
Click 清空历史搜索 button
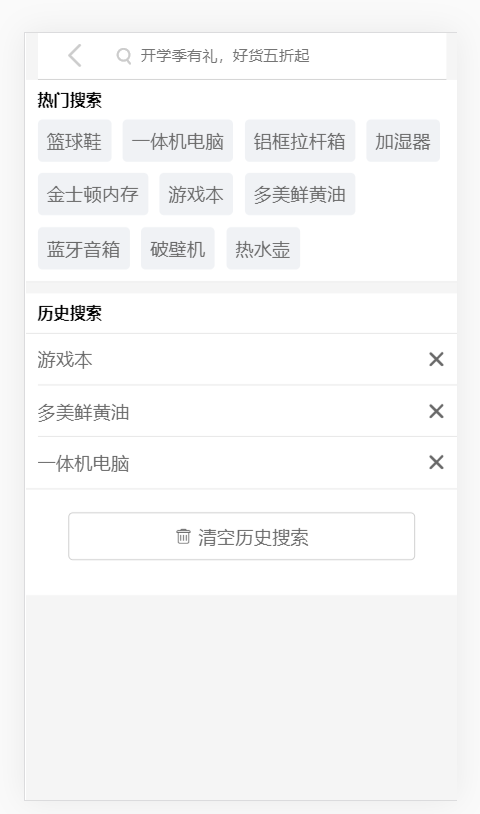point(241,536)
